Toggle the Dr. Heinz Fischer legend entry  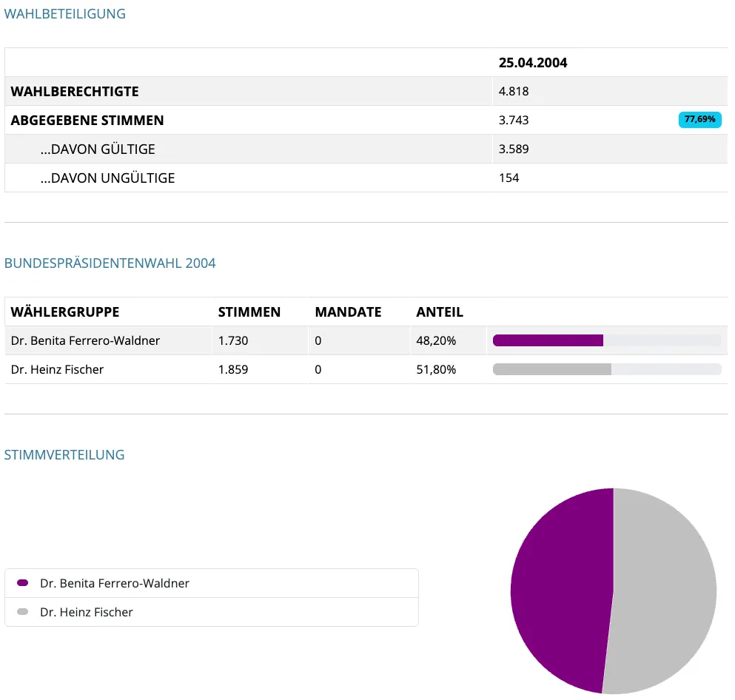[x=212, y=613]
